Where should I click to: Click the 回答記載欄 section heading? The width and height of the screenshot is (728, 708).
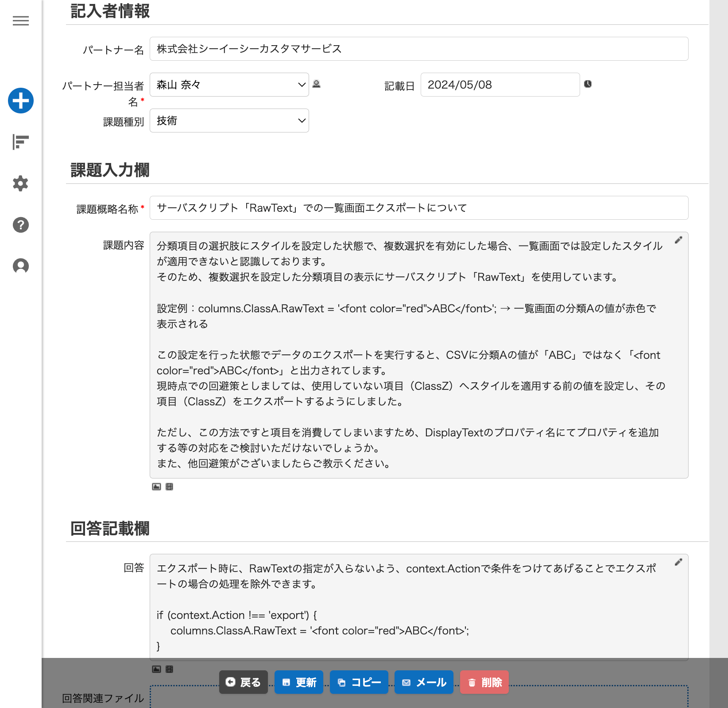[x=110, y=528]
